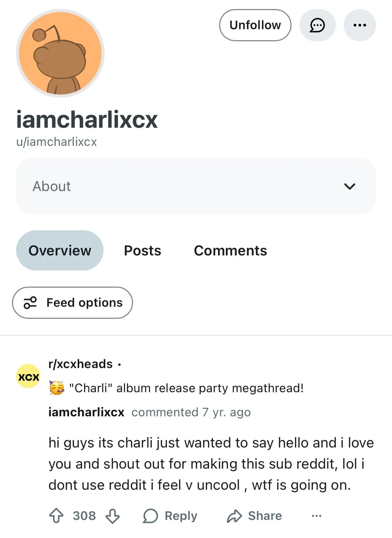Click the Share arrow icon

coord(234,516)
